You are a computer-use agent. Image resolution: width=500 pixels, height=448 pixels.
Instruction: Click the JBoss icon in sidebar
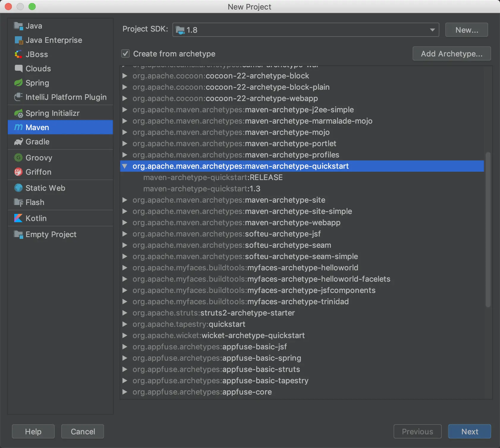pyautogui.click(x=18, y=54)
